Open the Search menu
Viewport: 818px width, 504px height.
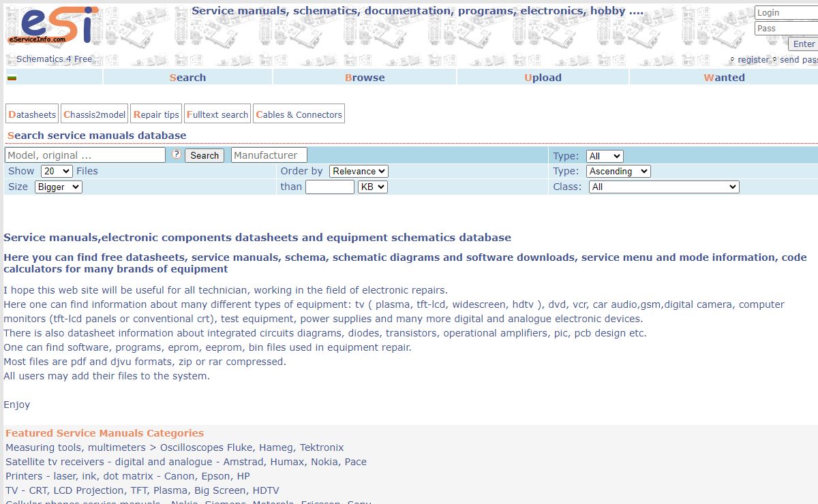(187, 77)
